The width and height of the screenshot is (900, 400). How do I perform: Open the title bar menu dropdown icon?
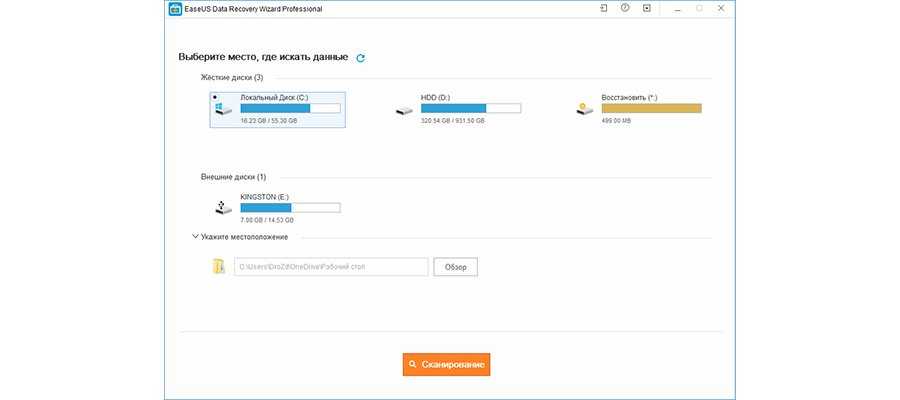(x=647, y=9)
